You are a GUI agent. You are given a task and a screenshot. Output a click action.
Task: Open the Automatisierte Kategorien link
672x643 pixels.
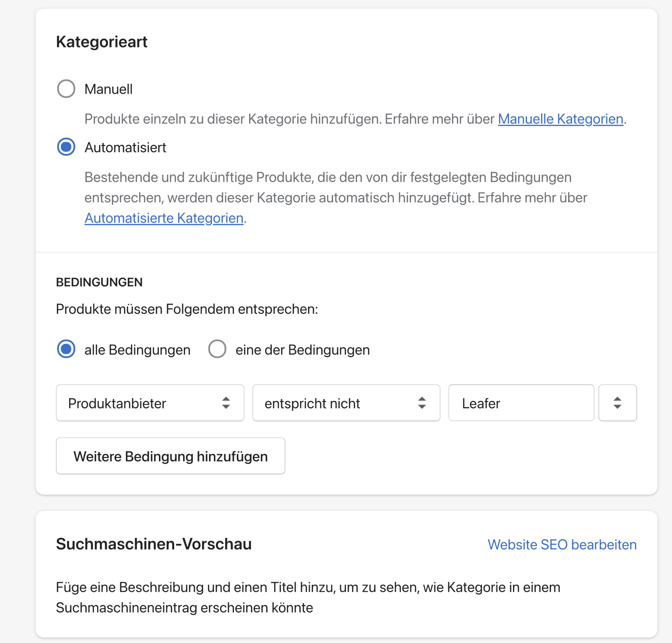pos(163,218)
